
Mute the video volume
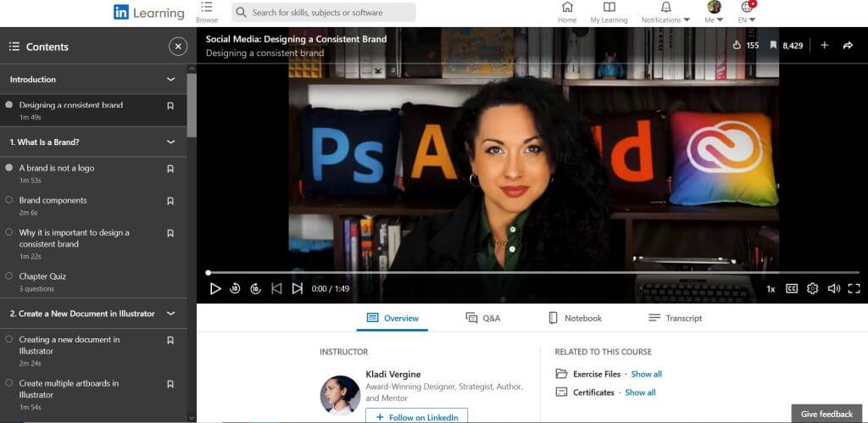833,288
